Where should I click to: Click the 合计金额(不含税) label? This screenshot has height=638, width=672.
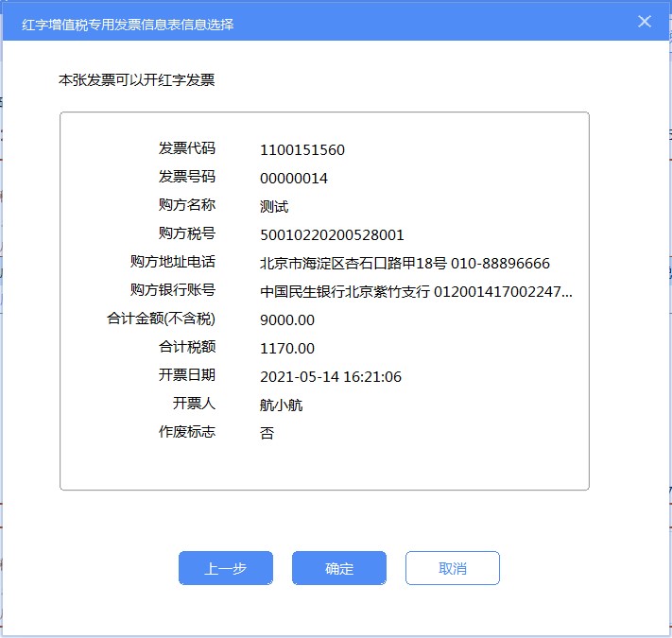(162, 319)
